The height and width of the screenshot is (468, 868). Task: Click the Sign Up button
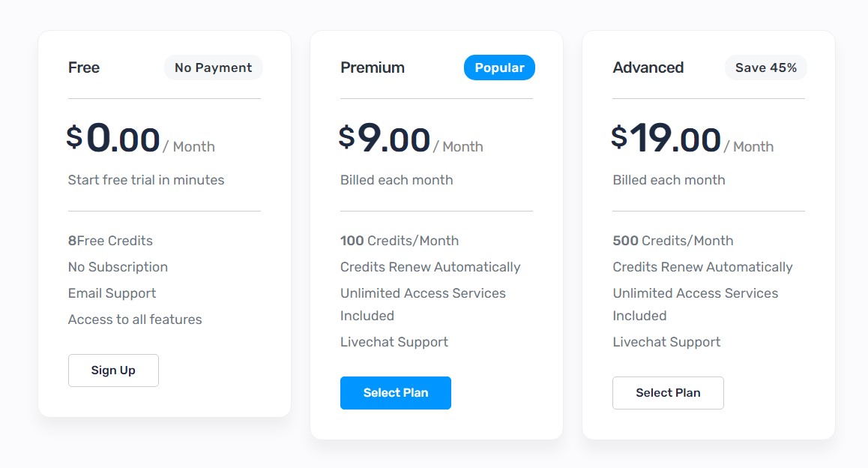[113, 370]
